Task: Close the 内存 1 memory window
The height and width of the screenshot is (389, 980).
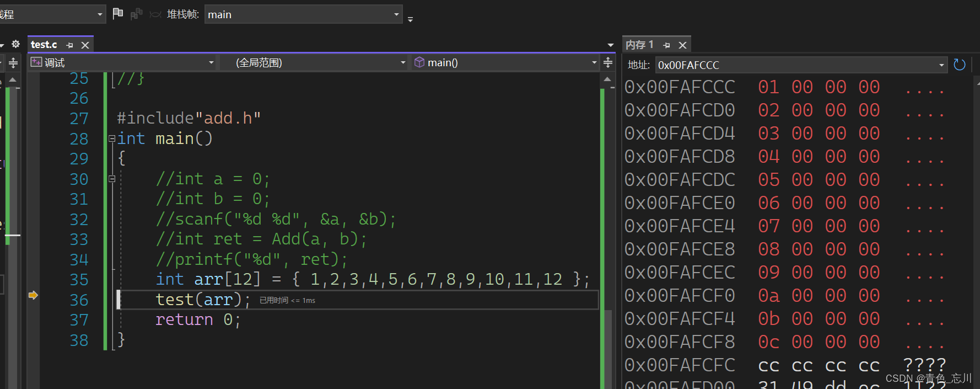Action: [x=682, y=45]
